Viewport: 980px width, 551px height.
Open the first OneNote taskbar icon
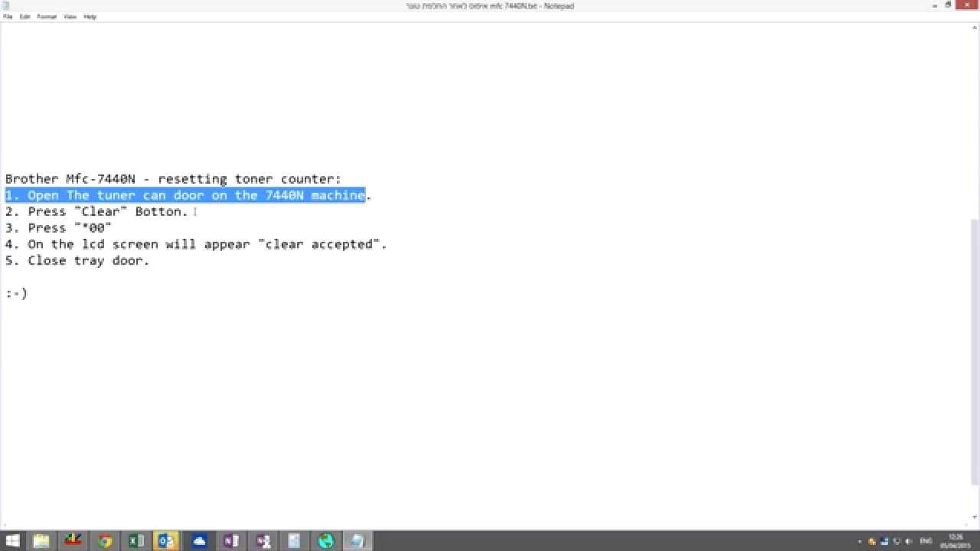coord(231,541)
